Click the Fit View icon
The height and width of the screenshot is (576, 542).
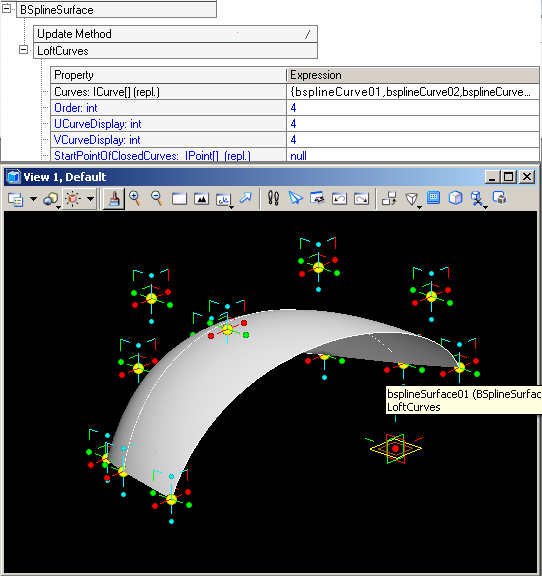[201, 199]
